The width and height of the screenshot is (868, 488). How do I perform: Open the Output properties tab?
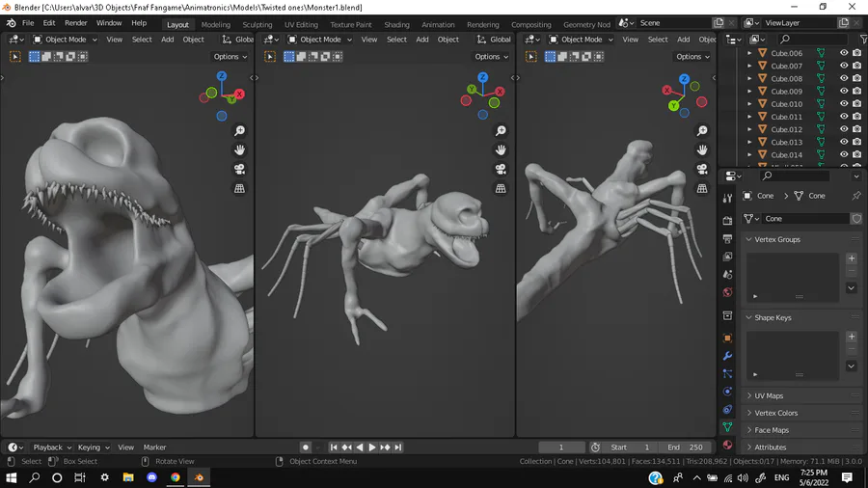[x=727, y=238]
